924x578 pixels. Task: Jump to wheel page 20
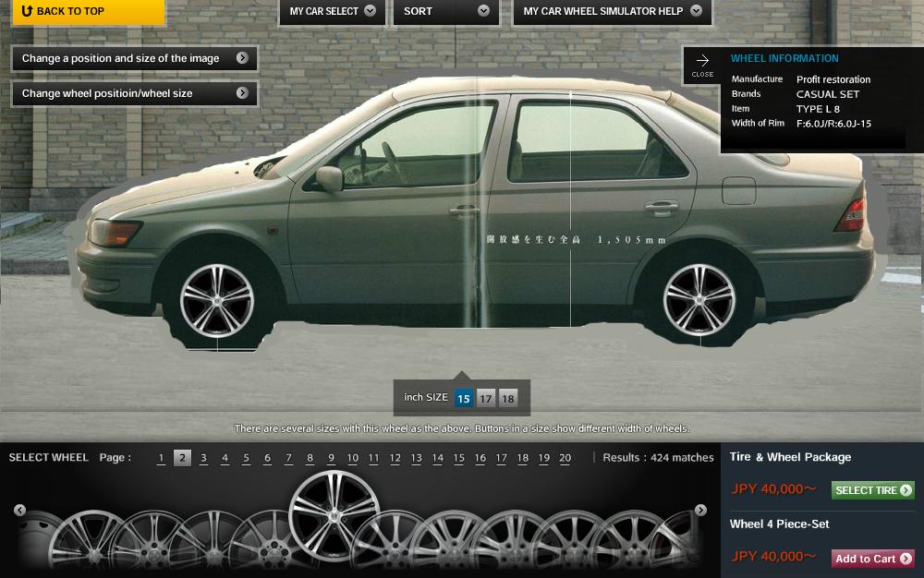pos(565,458)
